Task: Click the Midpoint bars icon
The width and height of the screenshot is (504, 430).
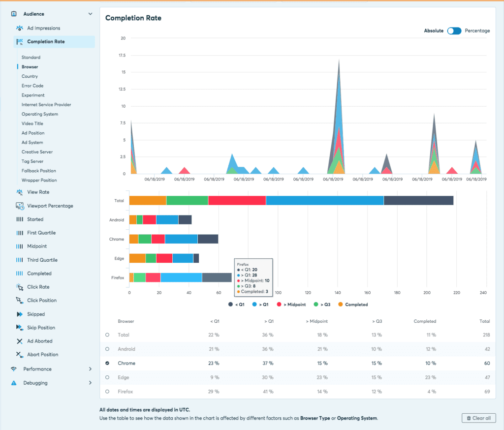Action: (20, 246)
